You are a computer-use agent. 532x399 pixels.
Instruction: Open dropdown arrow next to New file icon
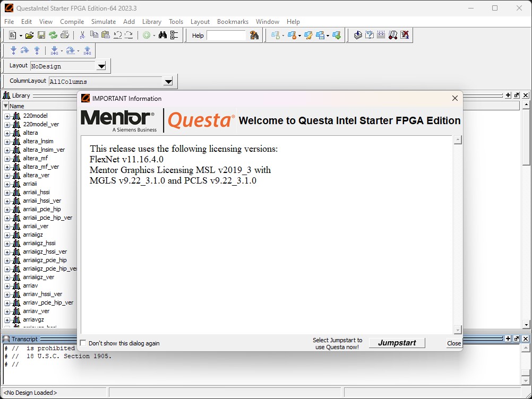click(x=21, y=36)
